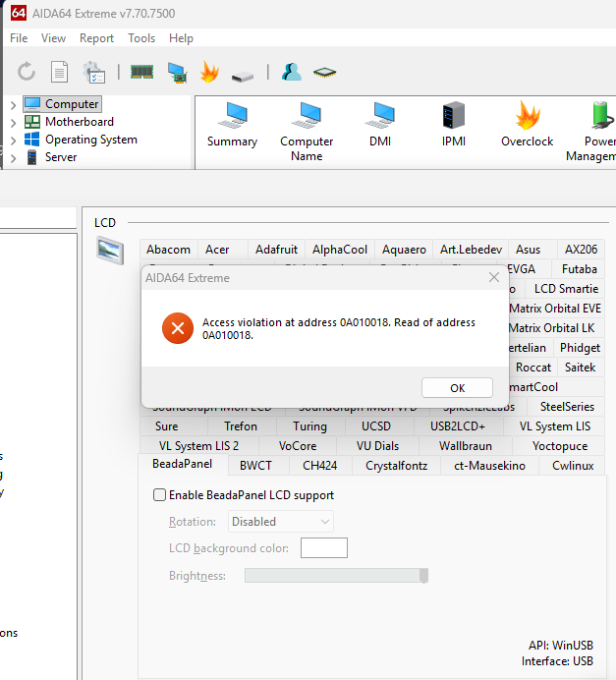Select Motherboard in the tree
The height and width of the screenshot is (680, 616).
coord(80,122)
